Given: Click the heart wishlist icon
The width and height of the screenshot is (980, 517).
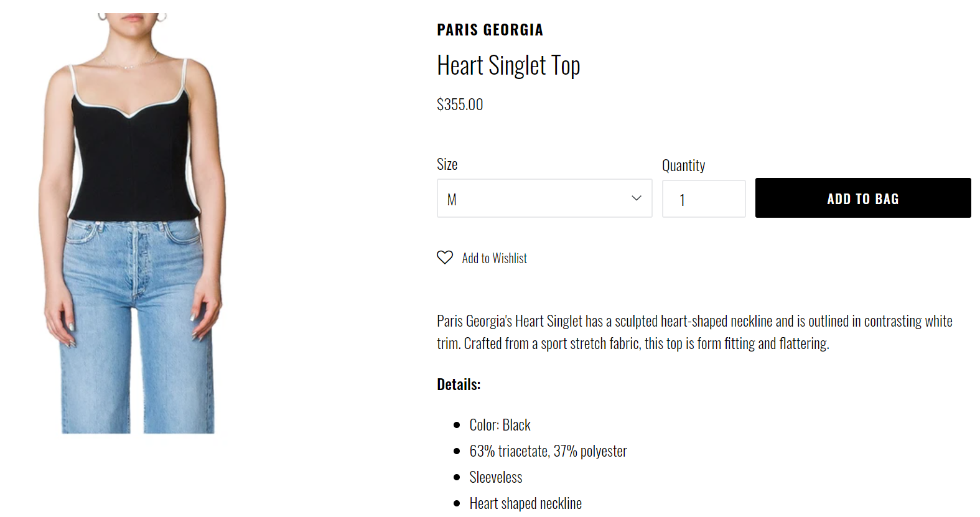Looking at the screenshot, I should click(x=445, y=258).
